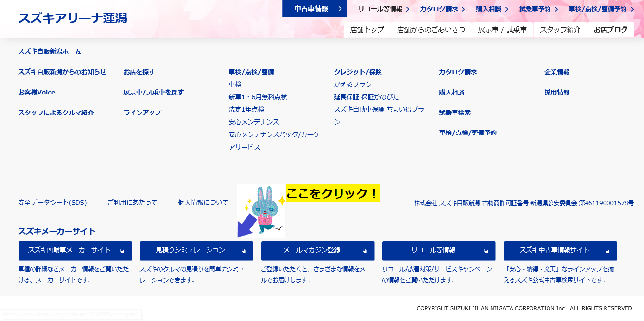
Task: Open 試乗車予約 in the top header
Action: (x=539, y=9)
